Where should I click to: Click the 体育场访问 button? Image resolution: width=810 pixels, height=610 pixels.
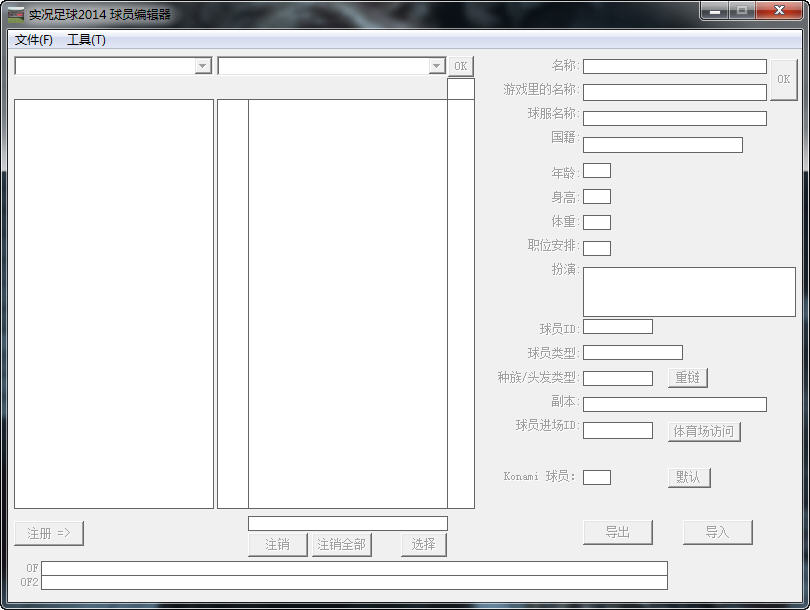(x=704, y=431)
